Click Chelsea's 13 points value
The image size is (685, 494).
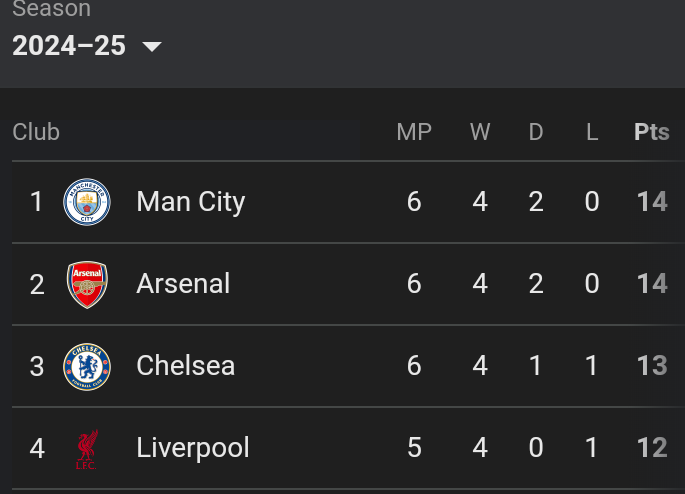click(x=652, y=366)
